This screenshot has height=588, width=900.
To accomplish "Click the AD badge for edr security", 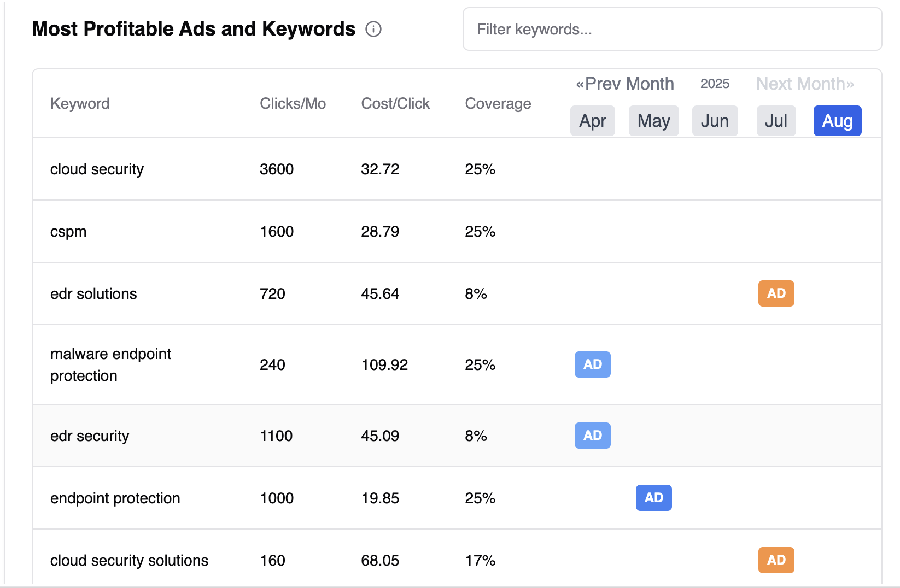I will click(592, 436).
